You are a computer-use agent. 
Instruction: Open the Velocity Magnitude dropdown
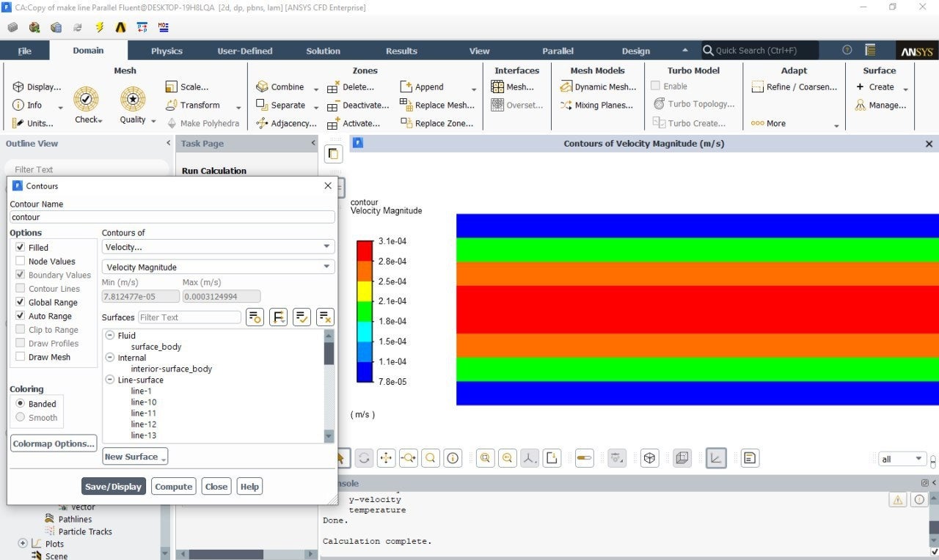[218, 268]
